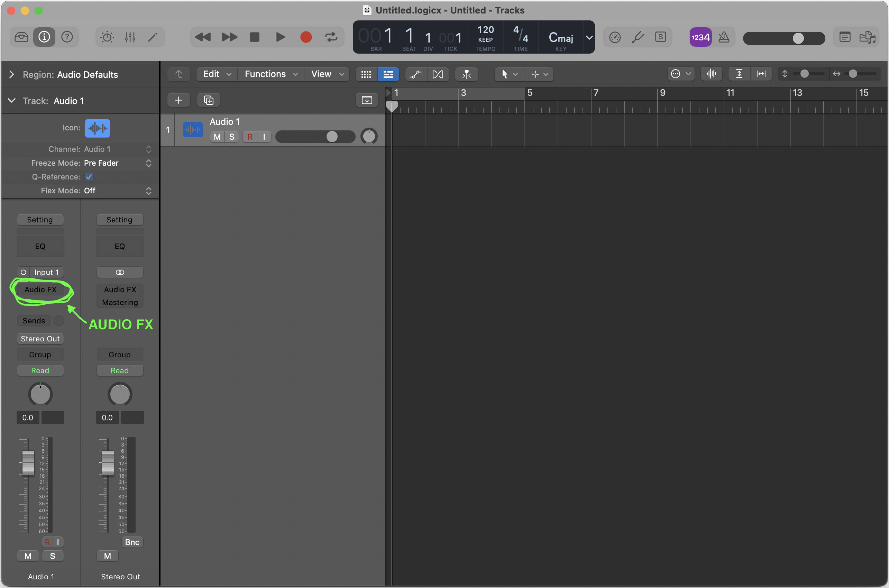
Task: Solo Audio 1 in track header
Action: pyautogui.click(x=232, y=137)
